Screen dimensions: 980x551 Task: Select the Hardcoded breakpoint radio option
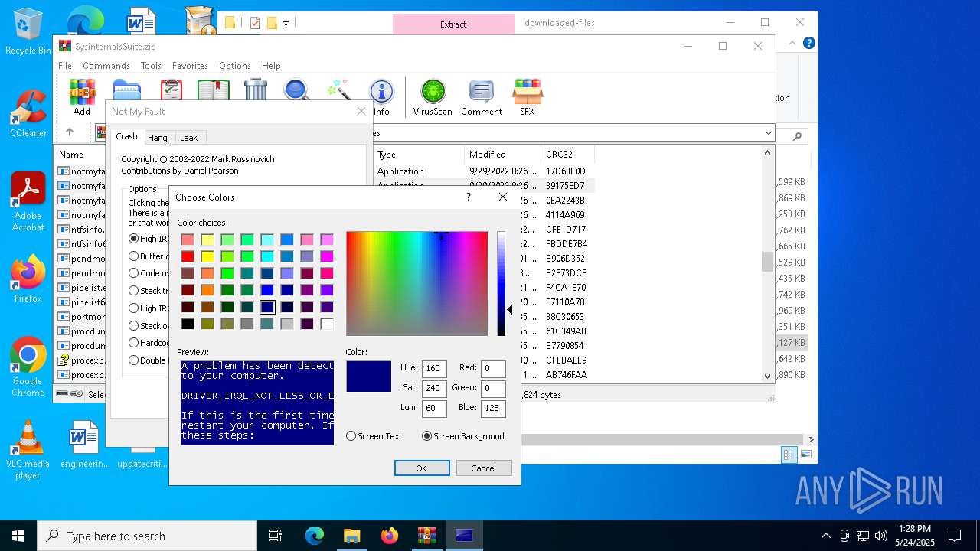coord(134,343)
